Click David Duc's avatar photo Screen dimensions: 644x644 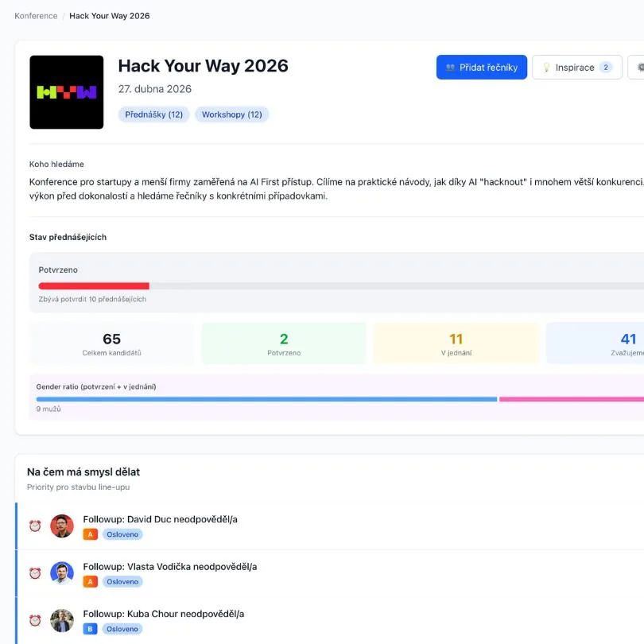pos(62,526)
